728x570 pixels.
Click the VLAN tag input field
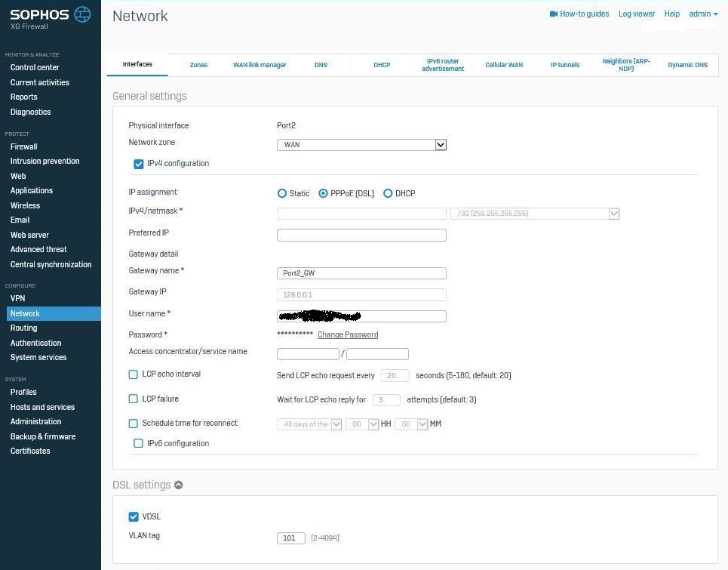click(291, 538)
